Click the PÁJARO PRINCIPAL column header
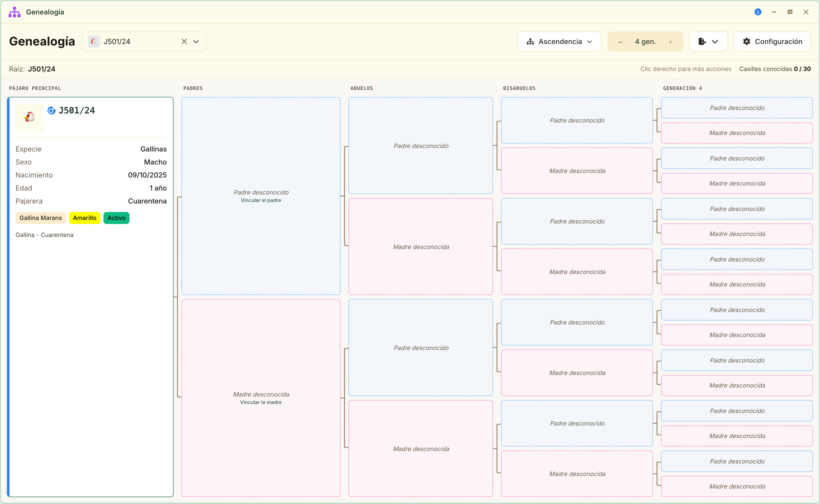The width and height of the screenshot is (820, 504). [35, 88]
